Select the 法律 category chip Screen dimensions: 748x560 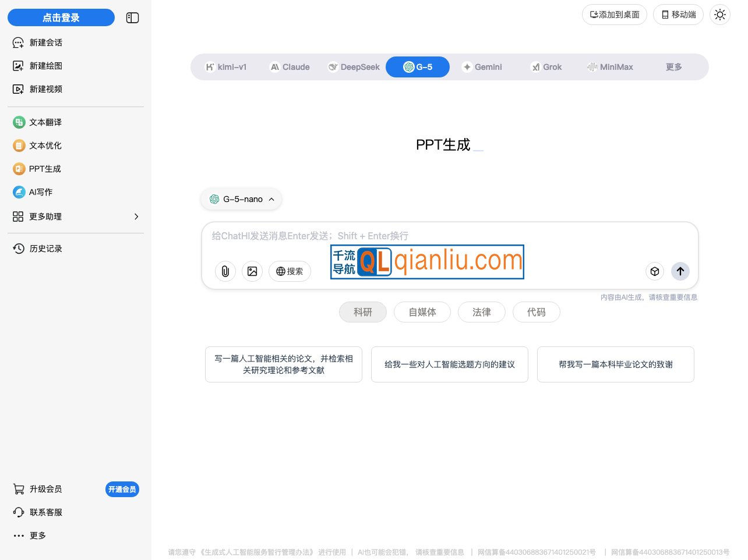coord(481,312)
